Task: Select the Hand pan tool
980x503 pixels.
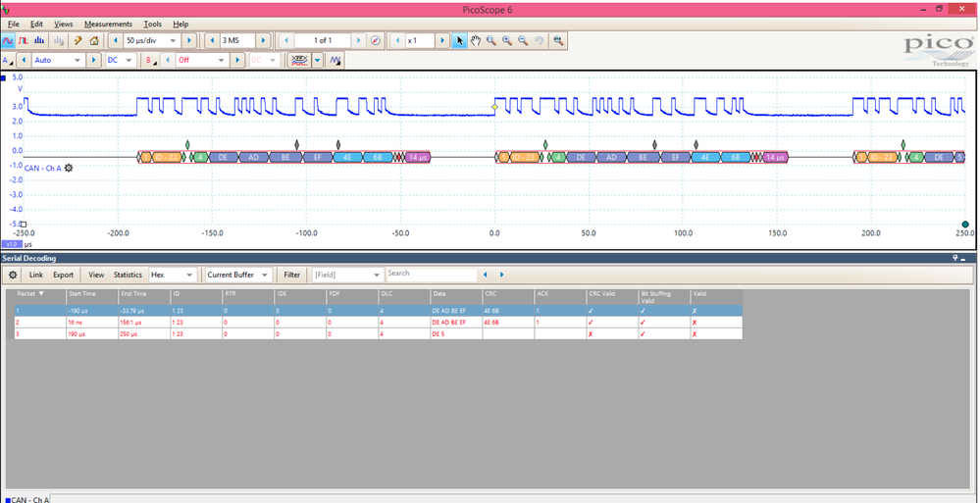Action: click(476, 40)
